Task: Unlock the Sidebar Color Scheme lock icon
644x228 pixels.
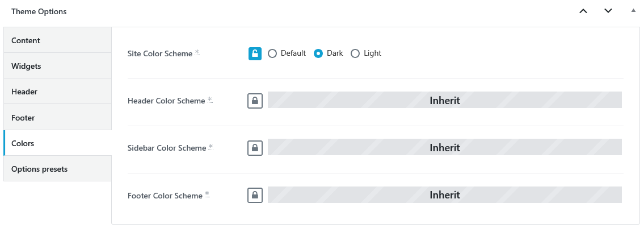Action: click(255, 148)
